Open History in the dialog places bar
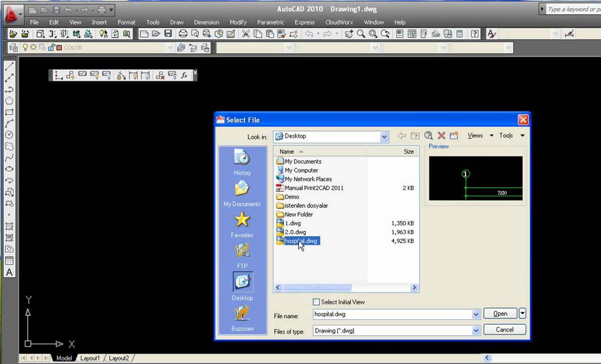 [242, 162]
